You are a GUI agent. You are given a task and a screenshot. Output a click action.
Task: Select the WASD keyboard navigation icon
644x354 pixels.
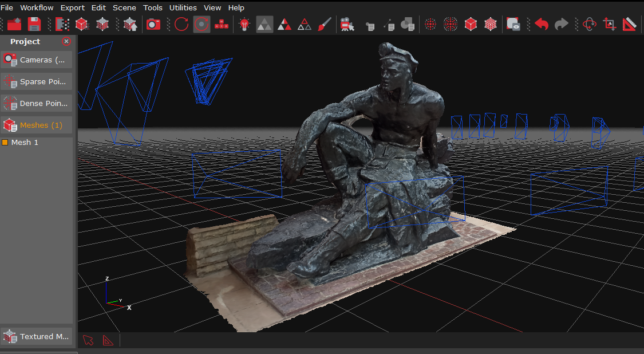[x=222, y=24]
